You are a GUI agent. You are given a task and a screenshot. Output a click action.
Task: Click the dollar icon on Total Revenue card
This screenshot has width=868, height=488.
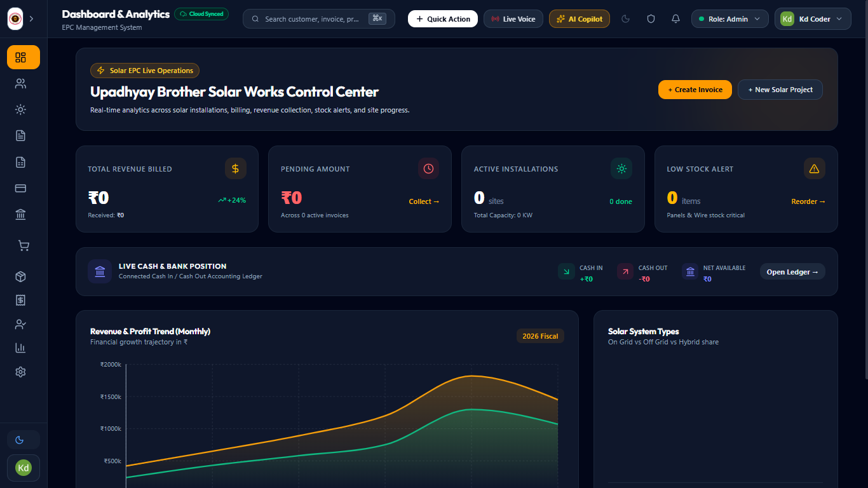click(x=236, y=168)
